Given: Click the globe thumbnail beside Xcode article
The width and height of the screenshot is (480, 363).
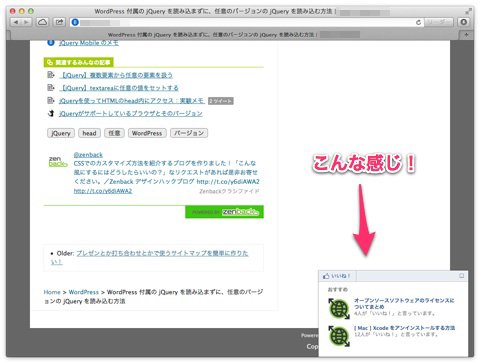Looking at the screenshot, I should 339,336.
